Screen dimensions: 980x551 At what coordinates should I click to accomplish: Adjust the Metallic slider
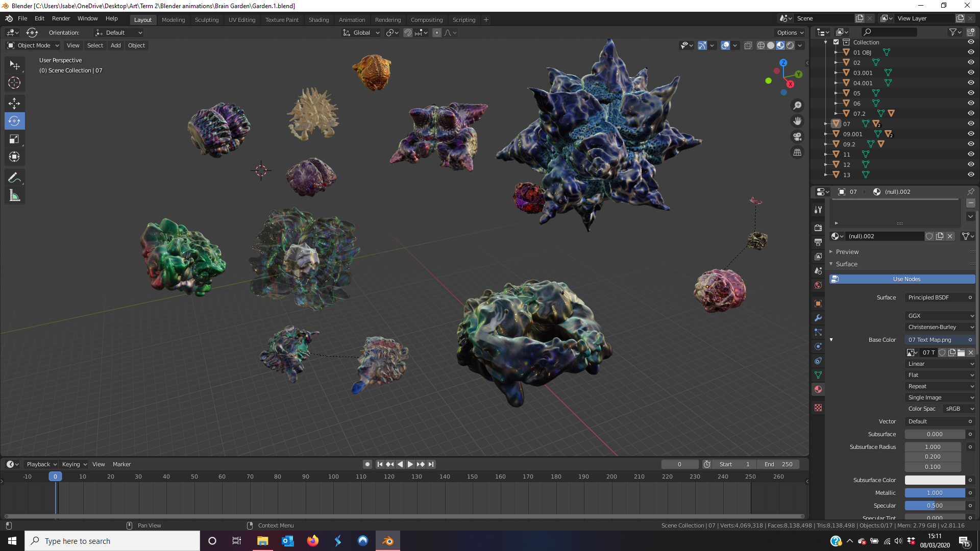935,493
